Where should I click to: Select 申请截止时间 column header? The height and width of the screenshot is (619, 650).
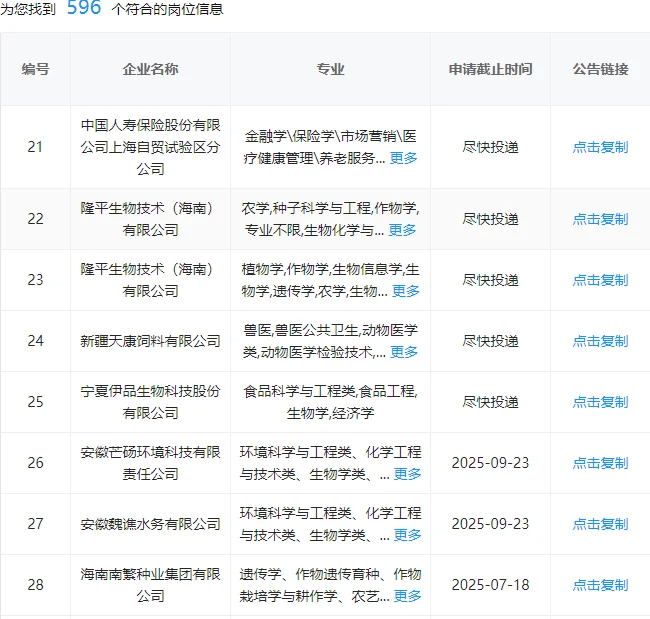coord(490,69)
